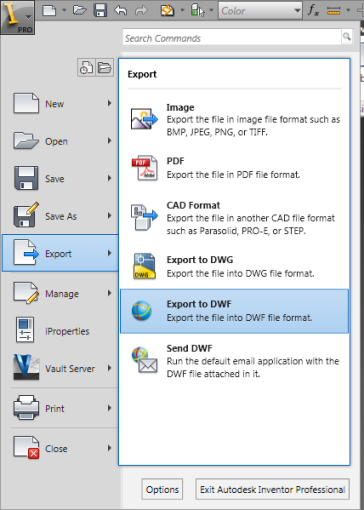The height and width of the screenshot is (510, 364).
Task: Click the Manage document pencil icon
Action: coord(26,293)
